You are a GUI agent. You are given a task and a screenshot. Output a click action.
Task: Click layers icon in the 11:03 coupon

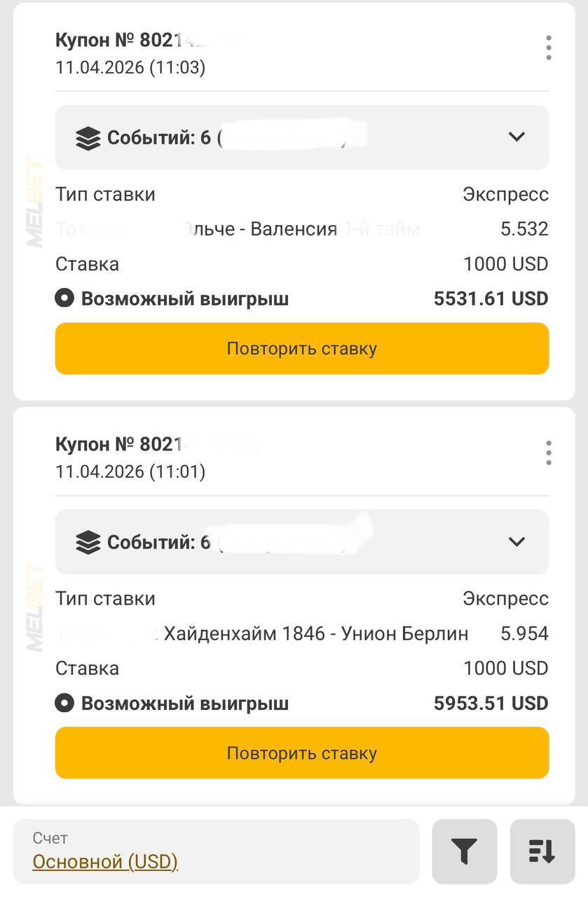88,138
